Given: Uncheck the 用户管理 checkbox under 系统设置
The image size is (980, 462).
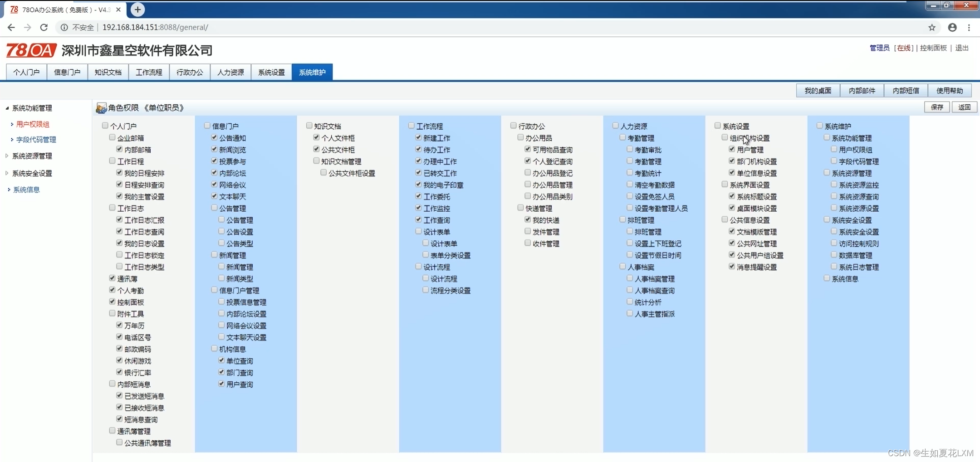Looking at the screenshot, I should (732, 149).
